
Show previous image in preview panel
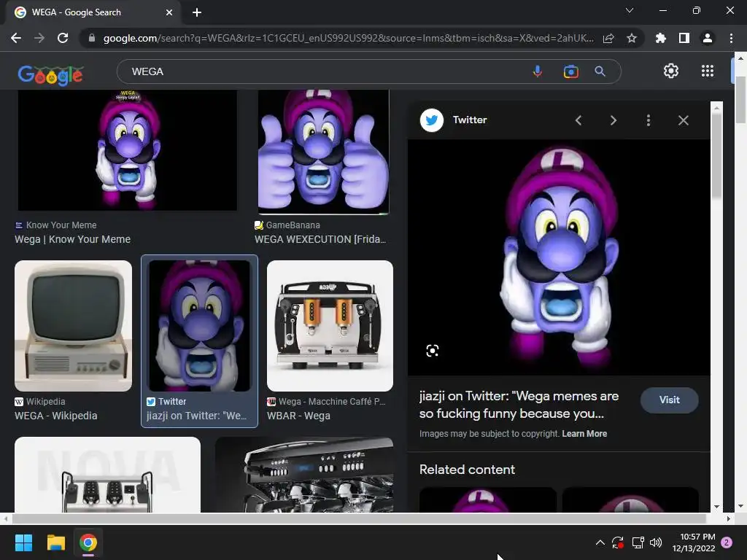tap(578, 120)
